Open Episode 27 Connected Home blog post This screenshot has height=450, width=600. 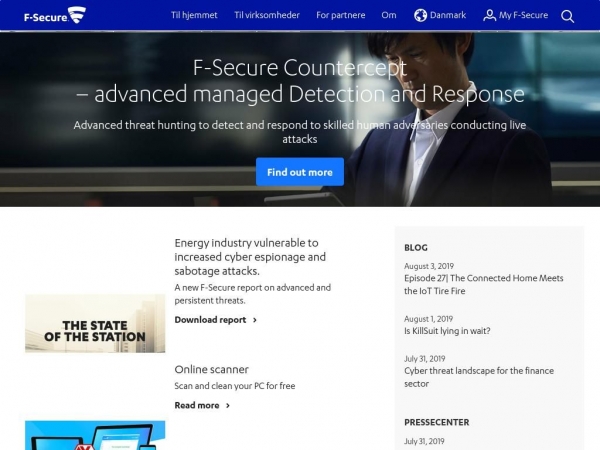click(x=483, y=284)
